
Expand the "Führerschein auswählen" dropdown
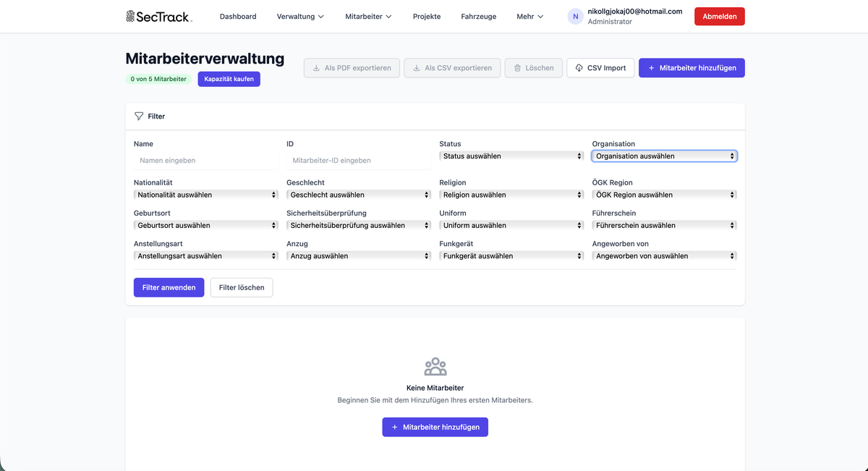point(663,225)
